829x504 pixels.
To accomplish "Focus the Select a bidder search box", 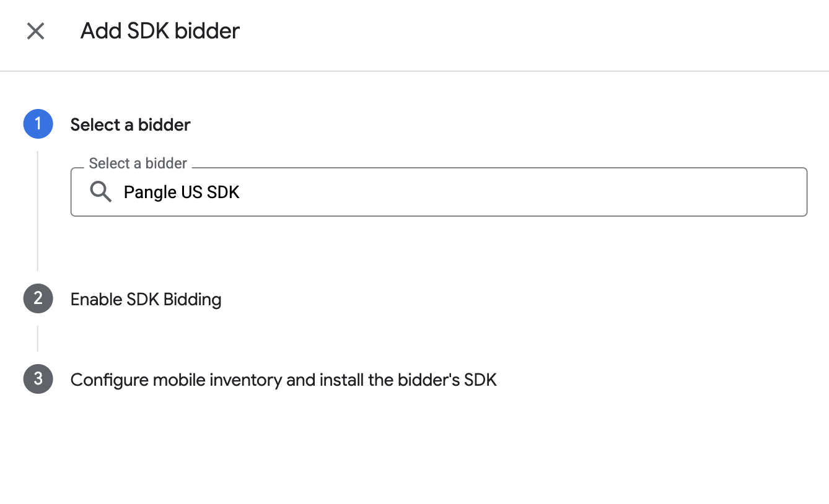I will point(439,192).
